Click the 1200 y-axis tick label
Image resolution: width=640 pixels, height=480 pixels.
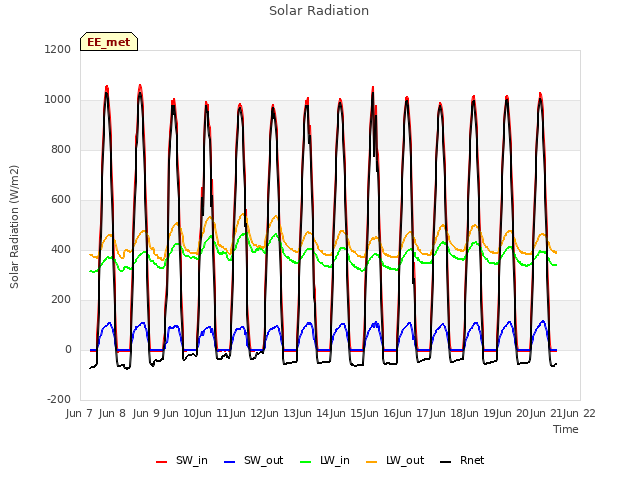58,50
